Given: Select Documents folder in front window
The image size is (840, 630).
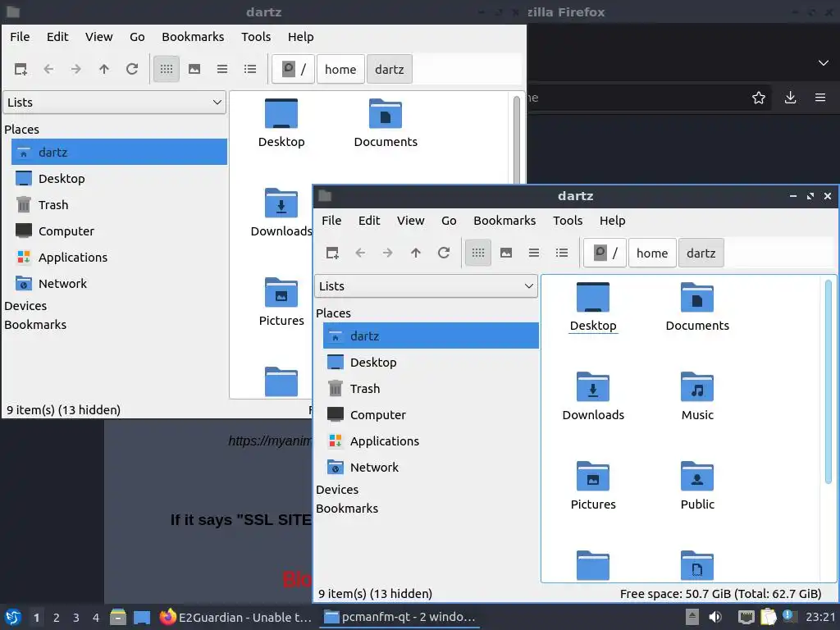Looking at the screenshot, I should coord(697,308).
